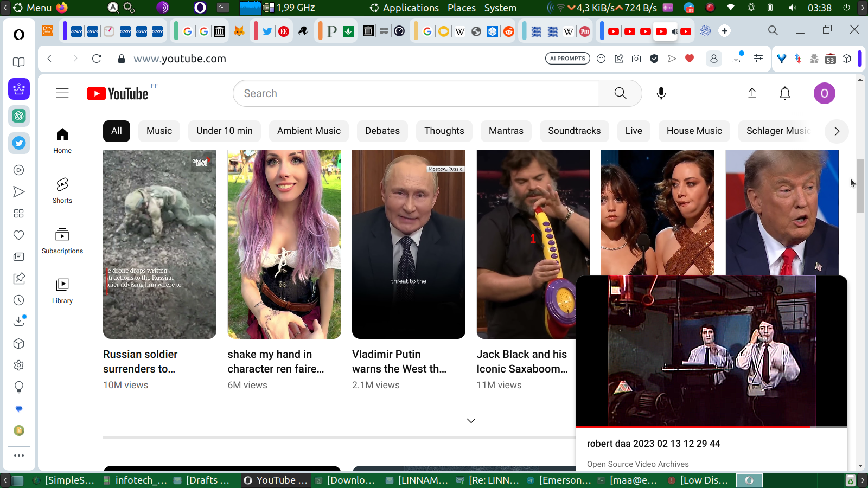868x488 pixels.
Task: Click the YouTube Search input field
Action: pos(416,93)
